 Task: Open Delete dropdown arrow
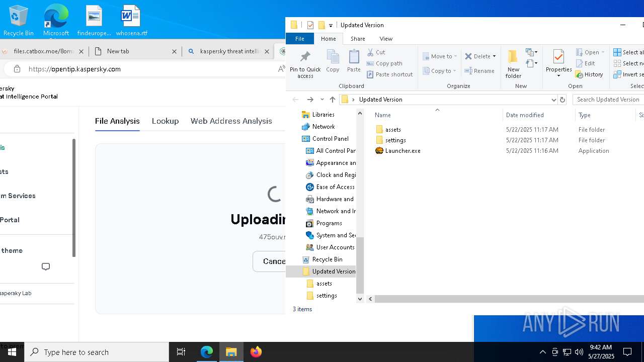pos(494,56)
